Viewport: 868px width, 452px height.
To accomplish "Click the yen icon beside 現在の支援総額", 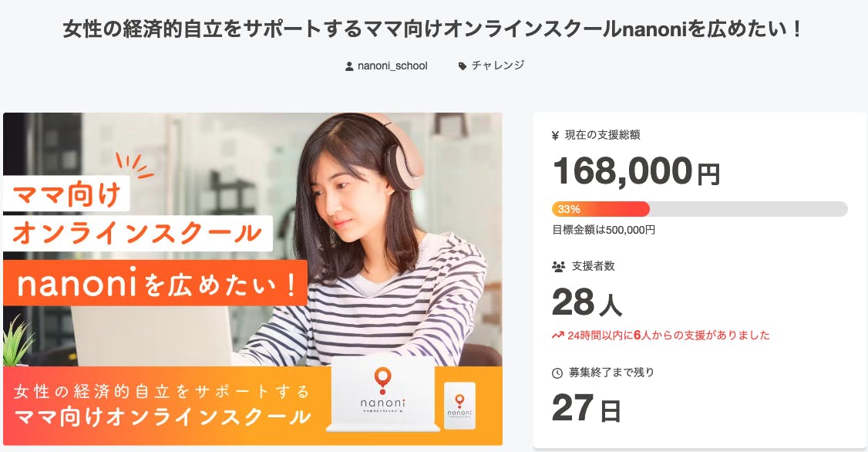I will (x=556, y=135).
